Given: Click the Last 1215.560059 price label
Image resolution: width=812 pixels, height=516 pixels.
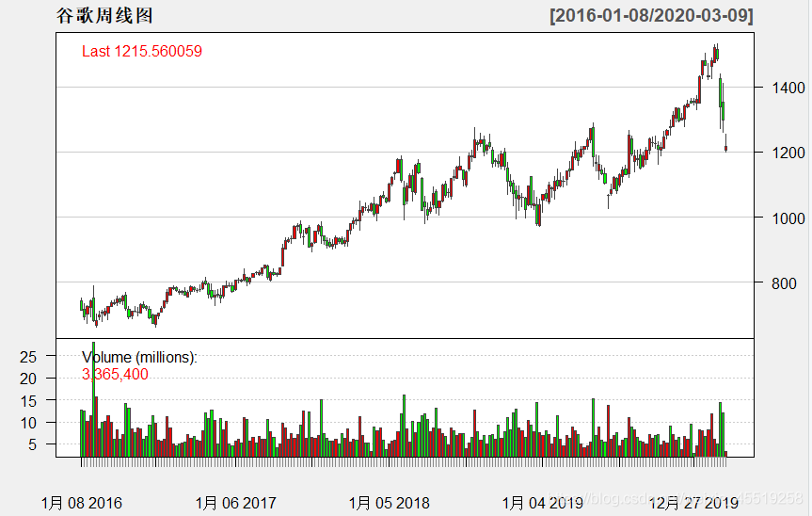Looking at the screenshot, I should click(142, 51).
